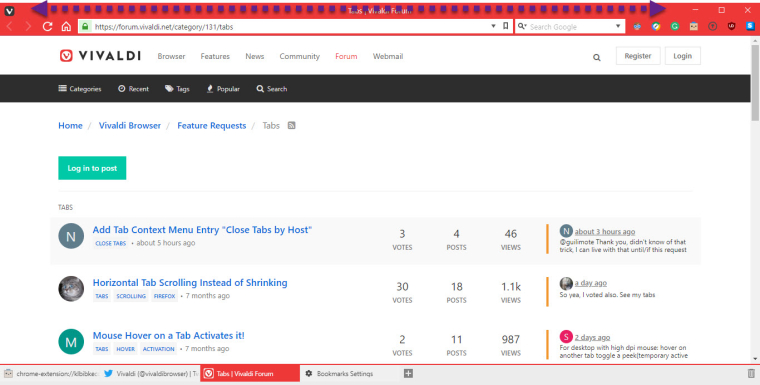Viewport: 760px width, 385px height.
Task: Go forward with the browser forward arrow
Action: [x=28, y=27]
